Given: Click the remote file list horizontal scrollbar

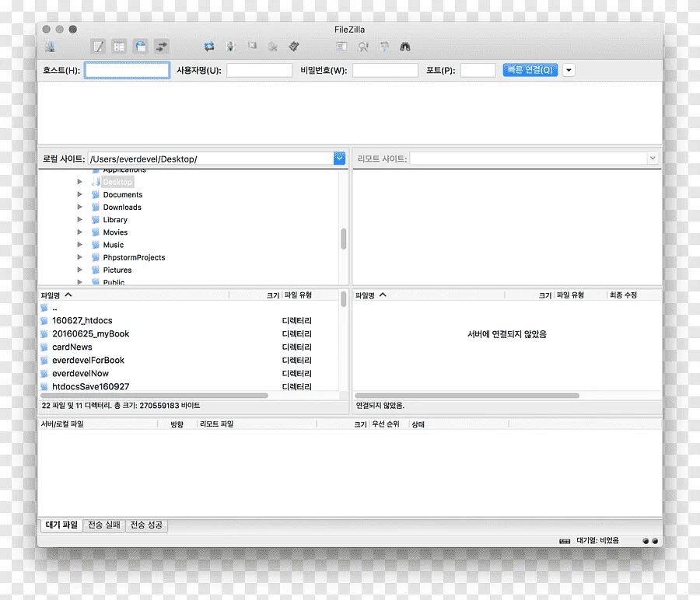Looking at the screenshot, I should click(467, 396).
